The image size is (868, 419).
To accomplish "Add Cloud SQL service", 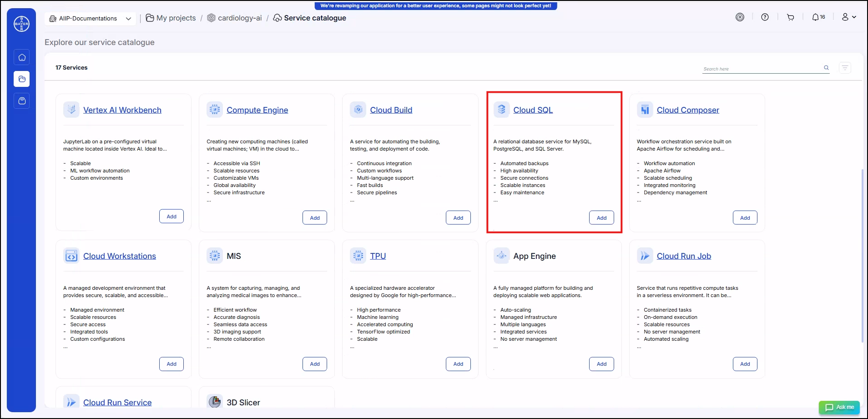I will (601, 218).
